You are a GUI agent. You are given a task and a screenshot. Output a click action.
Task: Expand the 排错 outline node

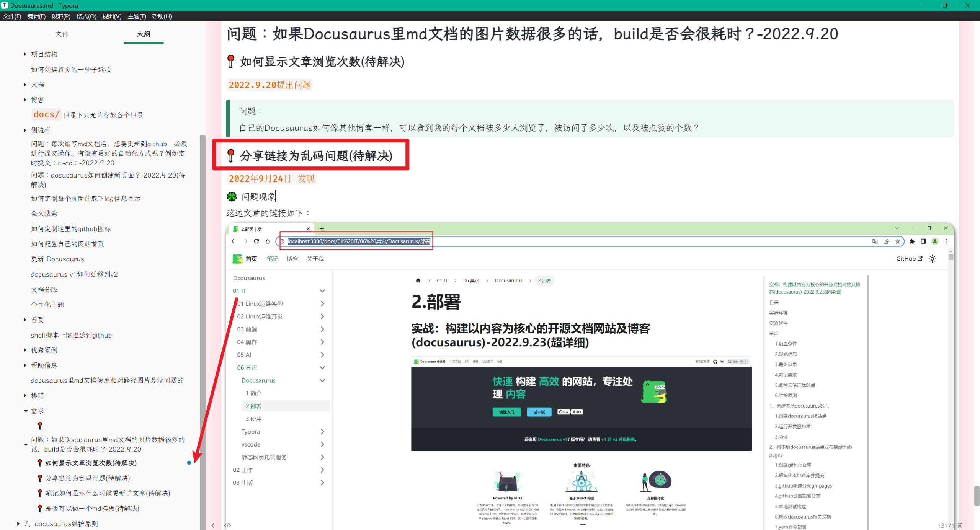(25, 396)
